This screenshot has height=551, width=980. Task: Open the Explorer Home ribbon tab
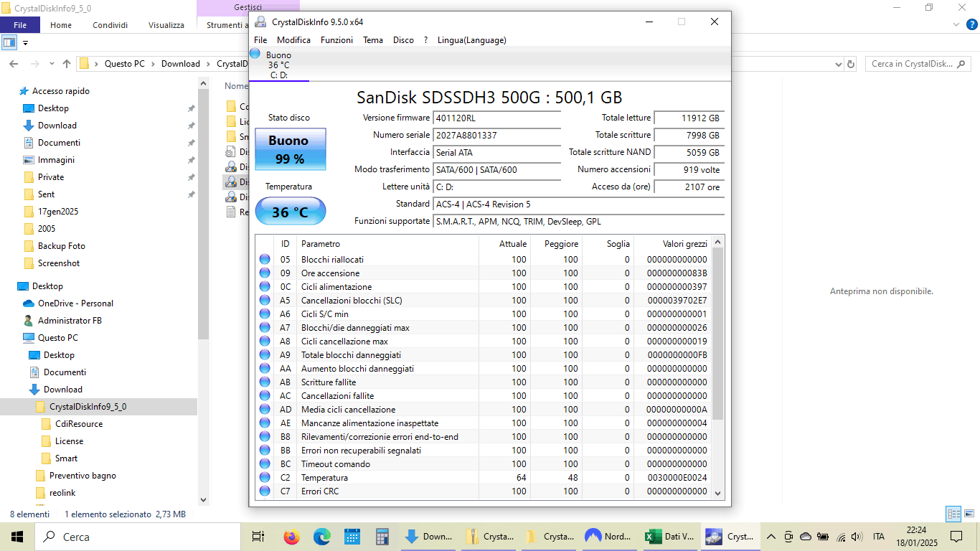61,24
